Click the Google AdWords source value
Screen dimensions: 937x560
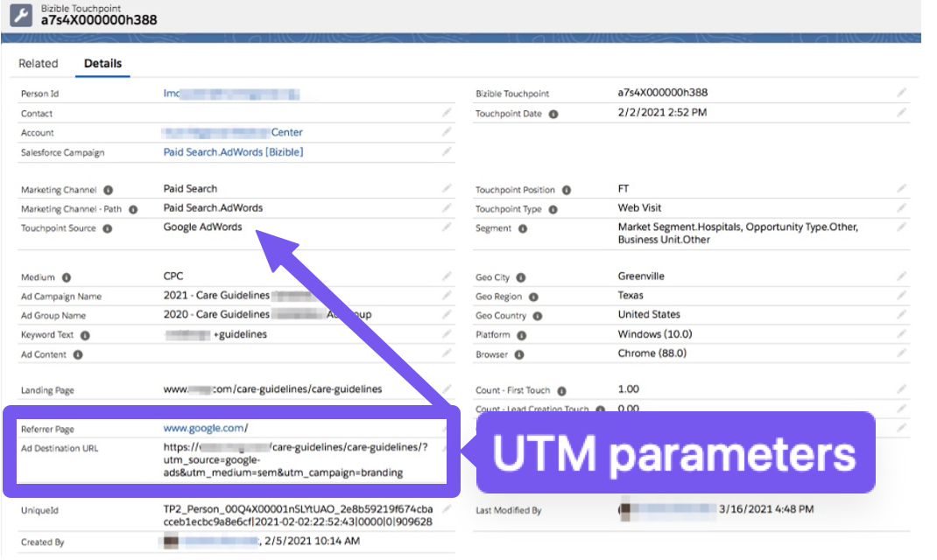202,227
